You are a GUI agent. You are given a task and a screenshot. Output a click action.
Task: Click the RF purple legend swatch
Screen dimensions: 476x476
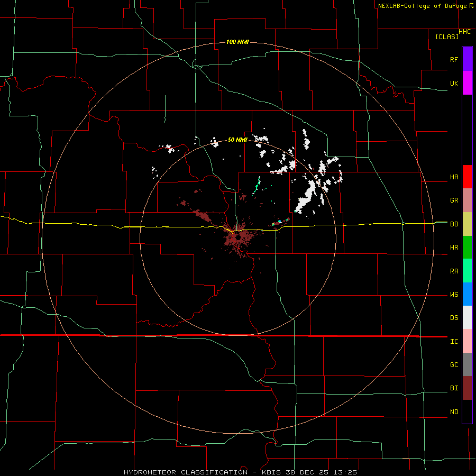[467, 59]
